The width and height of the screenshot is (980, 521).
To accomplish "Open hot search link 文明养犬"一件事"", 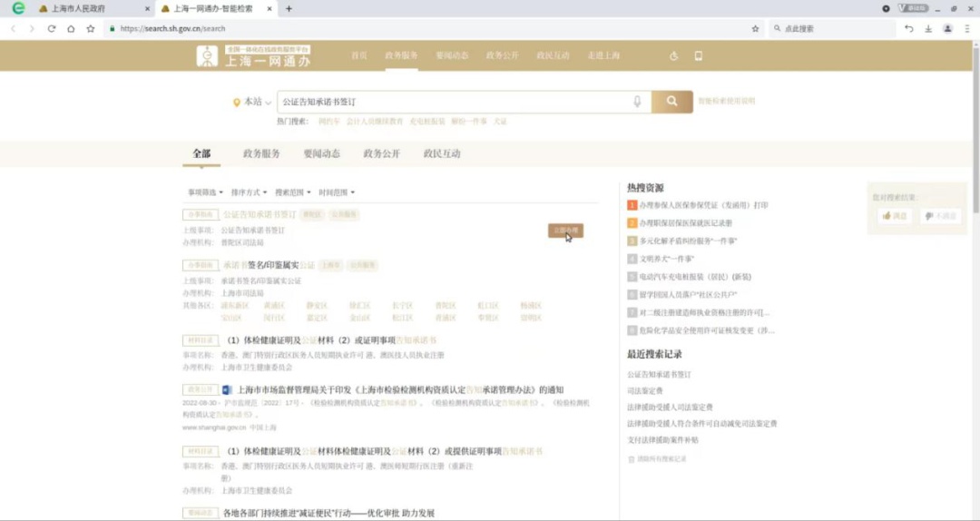I will (667, 259).
